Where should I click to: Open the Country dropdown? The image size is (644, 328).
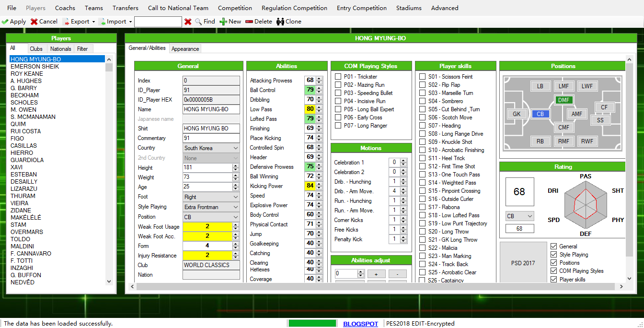(211, 148)
